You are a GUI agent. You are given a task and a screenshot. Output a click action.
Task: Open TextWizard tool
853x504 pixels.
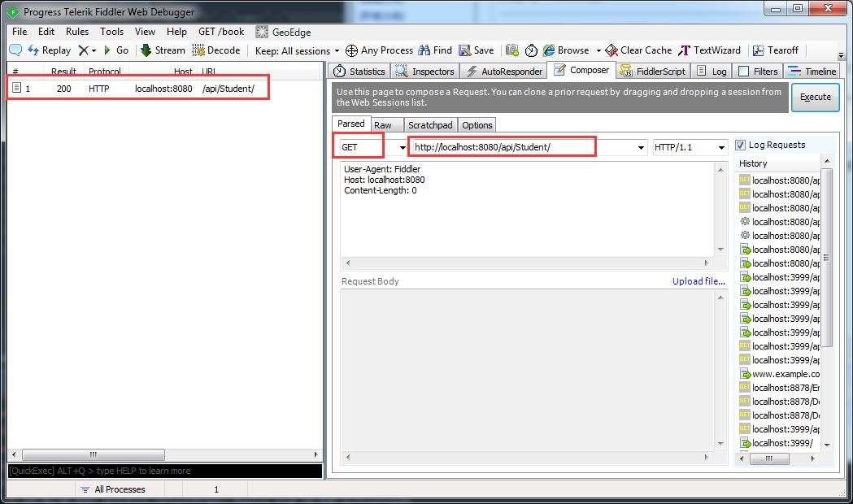pos(709,50)
